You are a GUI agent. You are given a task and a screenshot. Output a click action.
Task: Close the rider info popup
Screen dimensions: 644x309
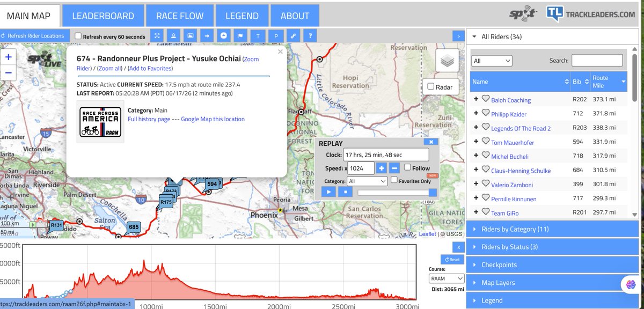279,52
